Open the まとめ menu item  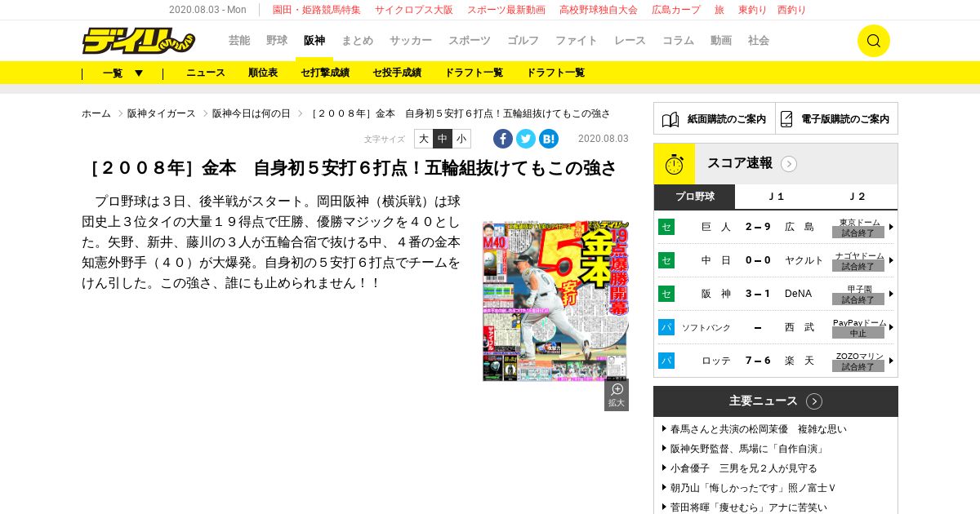pos(357,41)
